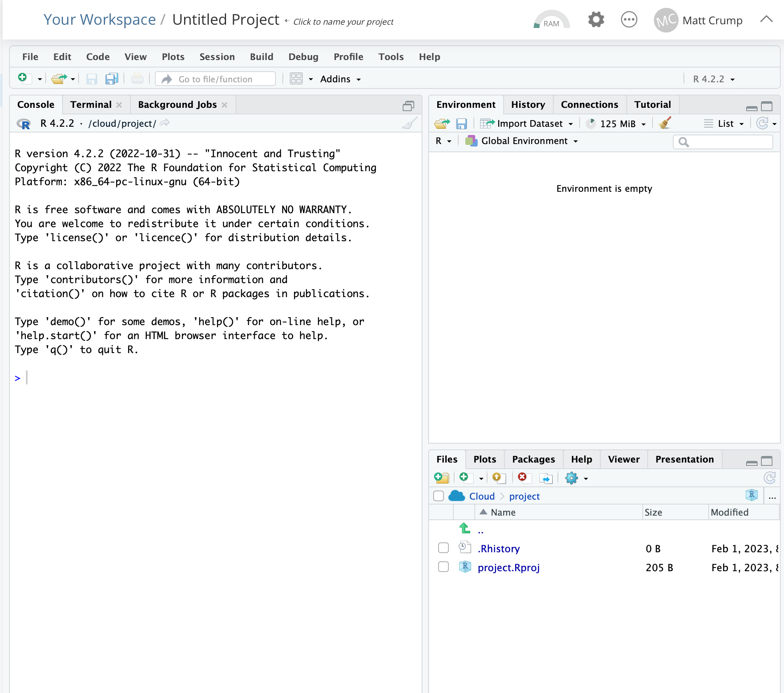Image resolution: width=784 pixels, height=693 pixels.
Task: Click the Upload file icon
Action: [499, 478]
